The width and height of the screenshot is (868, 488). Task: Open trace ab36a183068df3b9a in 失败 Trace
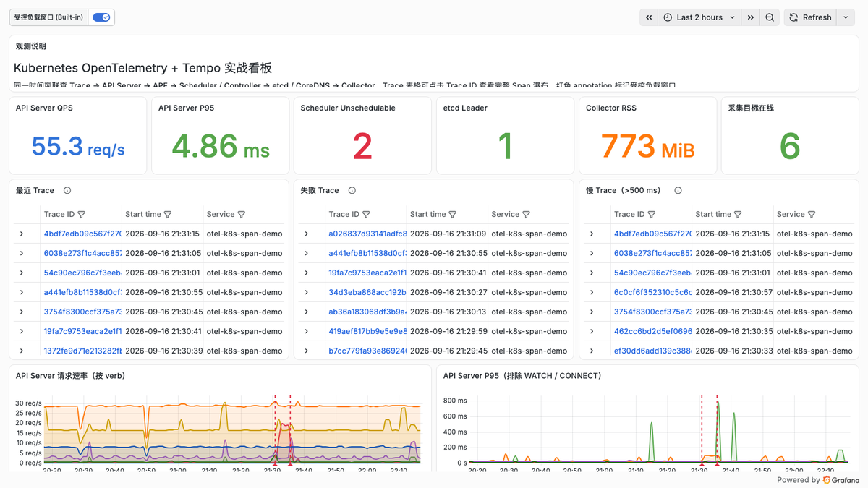coord(367,312)
